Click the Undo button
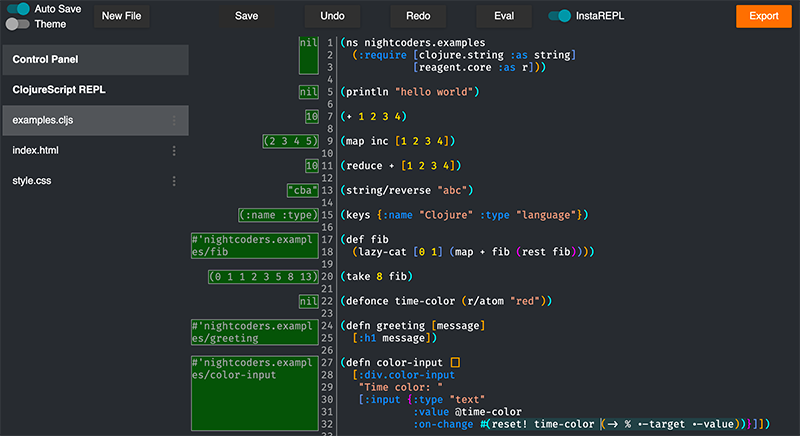Viewport: 800px width, 436px height. tap(332, 16)
